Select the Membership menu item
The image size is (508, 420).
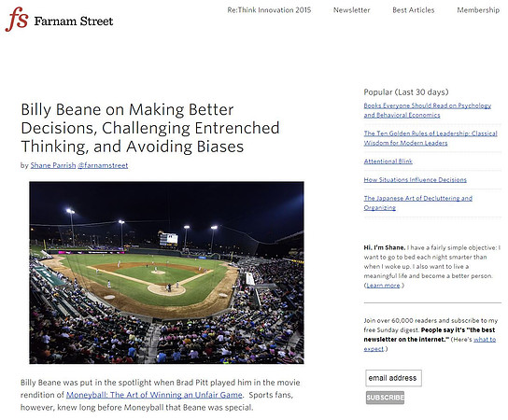(x=478, y=10)
